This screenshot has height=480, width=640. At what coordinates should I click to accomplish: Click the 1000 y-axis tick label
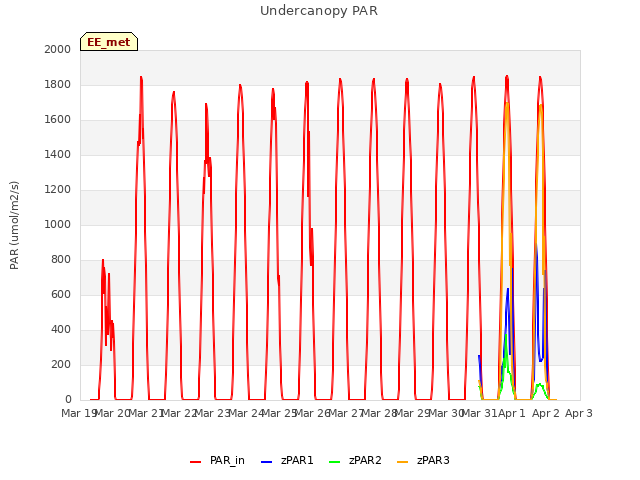(x=58, y=224)
